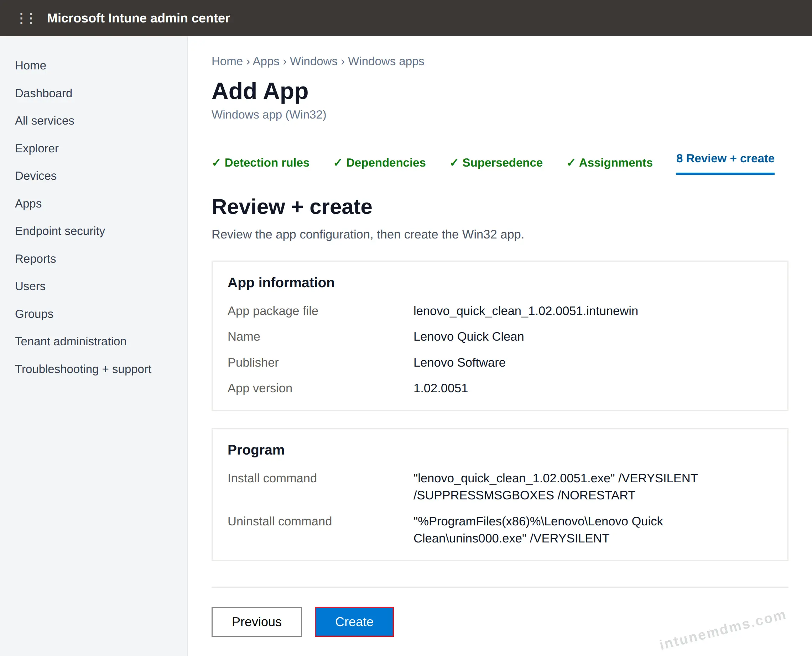Open the app launcher grid icon
Viewport: 812px width, 656px height.
pos(26,18)
